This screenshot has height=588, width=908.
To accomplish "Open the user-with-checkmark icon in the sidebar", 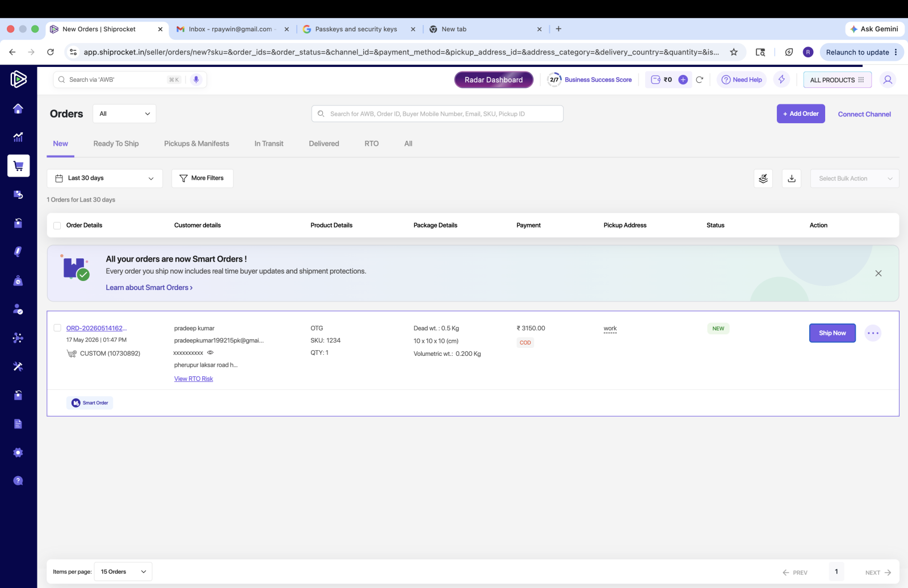I will point(18,309).
